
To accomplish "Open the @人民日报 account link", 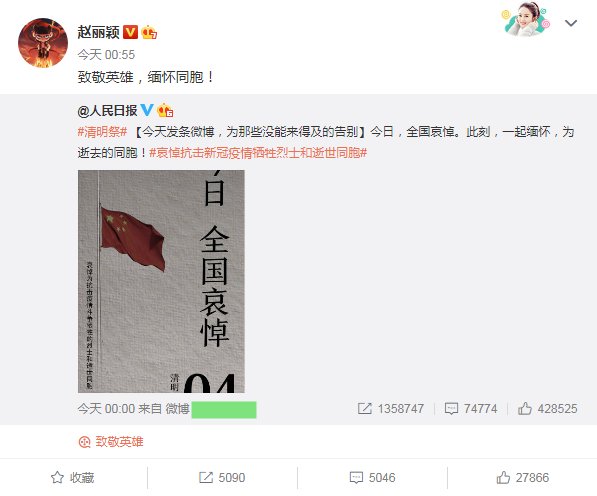I will (x=107, y=111).
